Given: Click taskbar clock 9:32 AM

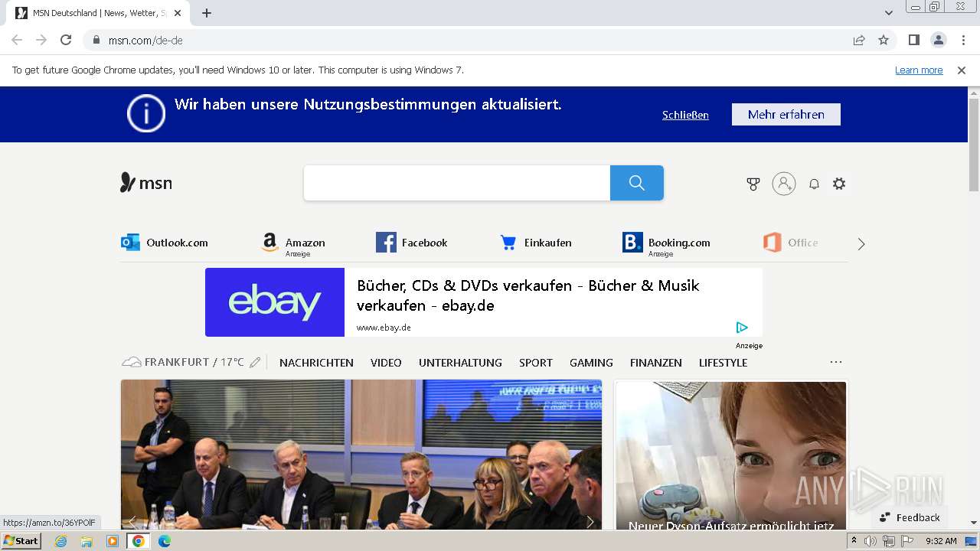Looking at the screenshot, I should [941, 541].
